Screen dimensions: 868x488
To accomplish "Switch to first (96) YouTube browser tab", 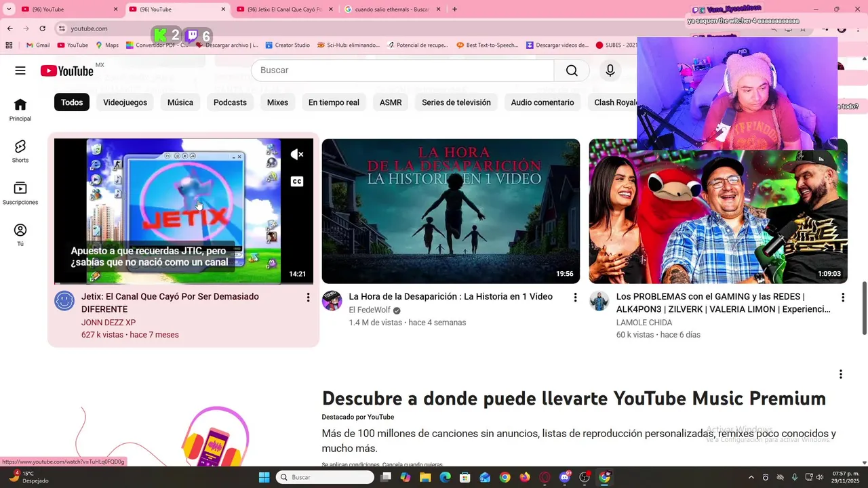I will pyautogui.click(x=69, y=9).
